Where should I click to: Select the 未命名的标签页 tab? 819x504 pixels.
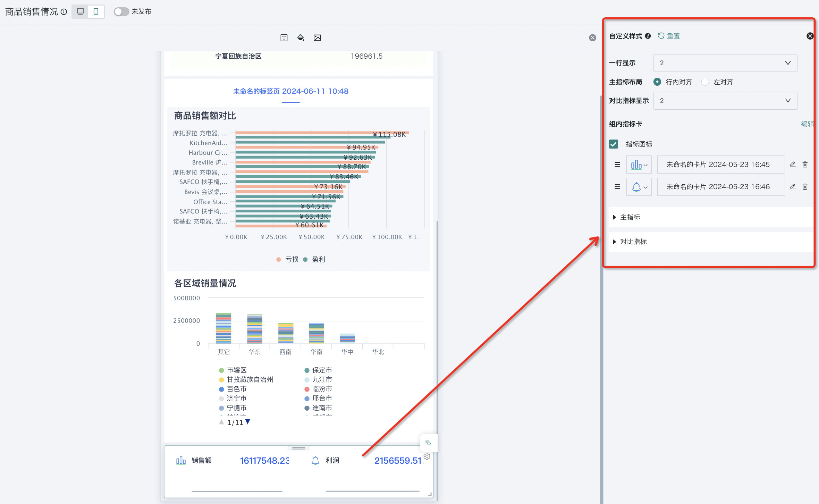[x=290, y=91]
